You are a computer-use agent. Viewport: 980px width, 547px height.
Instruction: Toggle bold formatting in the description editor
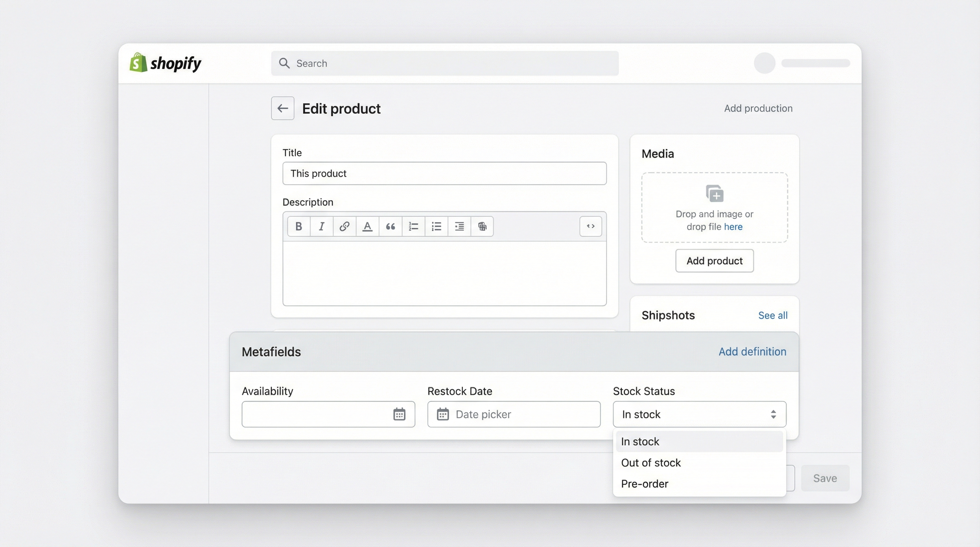tap(298, 226)
